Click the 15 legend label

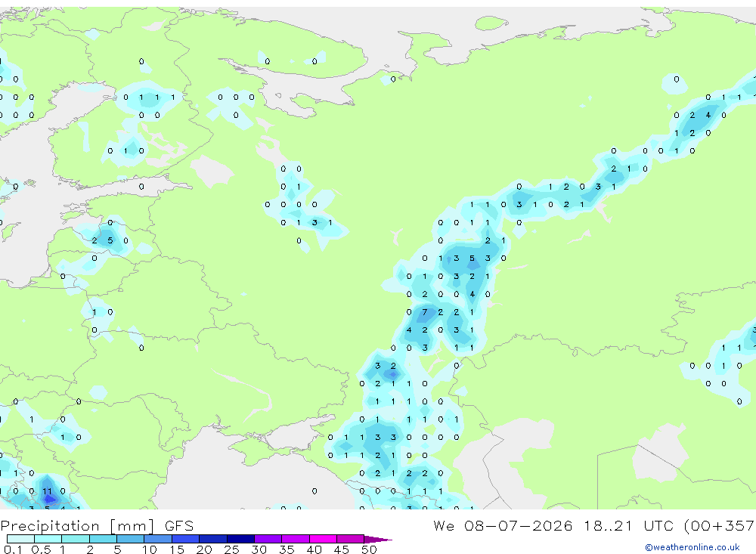176,549
